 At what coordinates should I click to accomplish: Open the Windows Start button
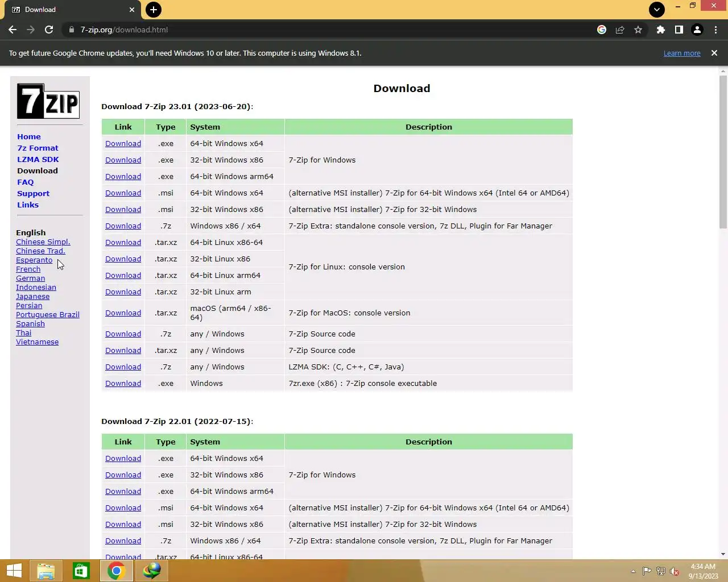14,571
